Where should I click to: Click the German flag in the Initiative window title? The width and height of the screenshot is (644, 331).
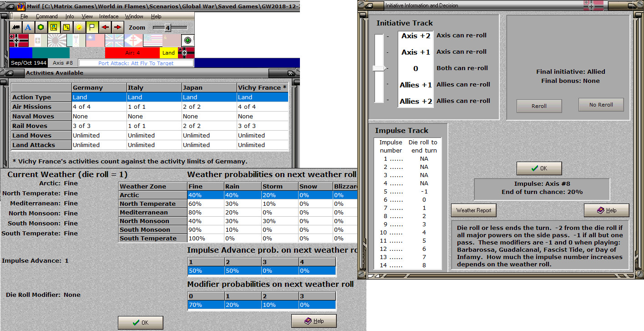(x=593, y=5)
